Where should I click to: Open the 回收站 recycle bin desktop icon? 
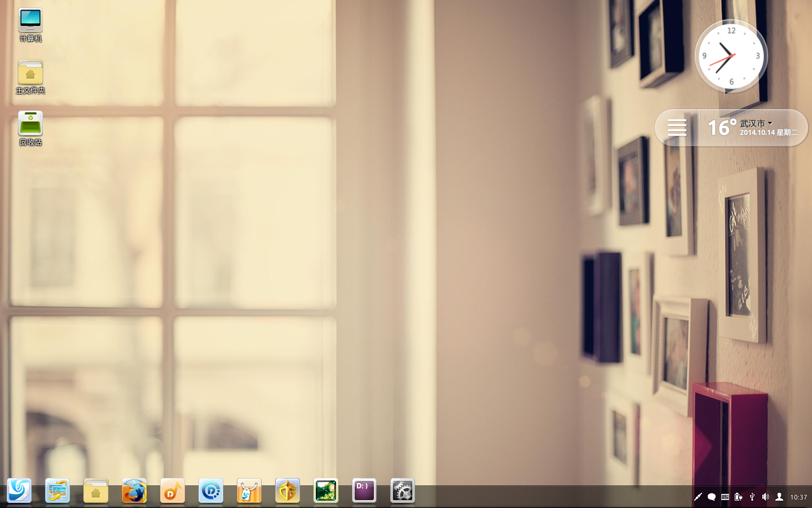(x=30, y=129)
